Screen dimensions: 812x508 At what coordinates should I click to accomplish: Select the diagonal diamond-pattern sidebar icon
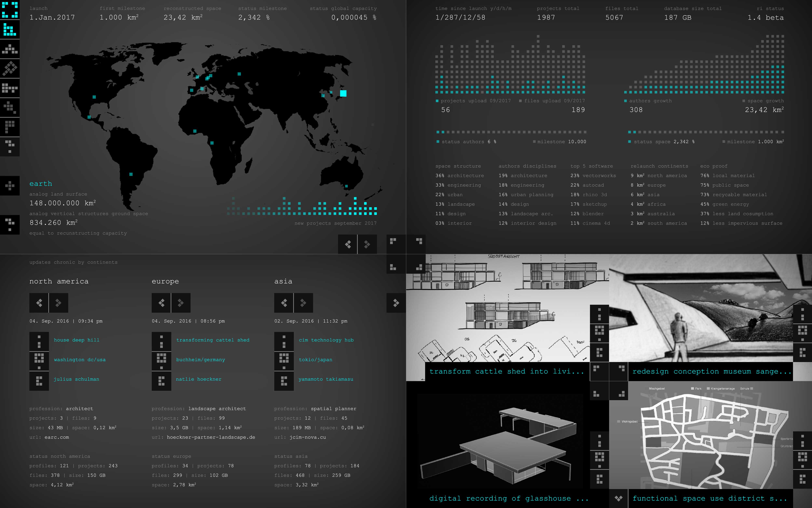click(x=10, y=68)
